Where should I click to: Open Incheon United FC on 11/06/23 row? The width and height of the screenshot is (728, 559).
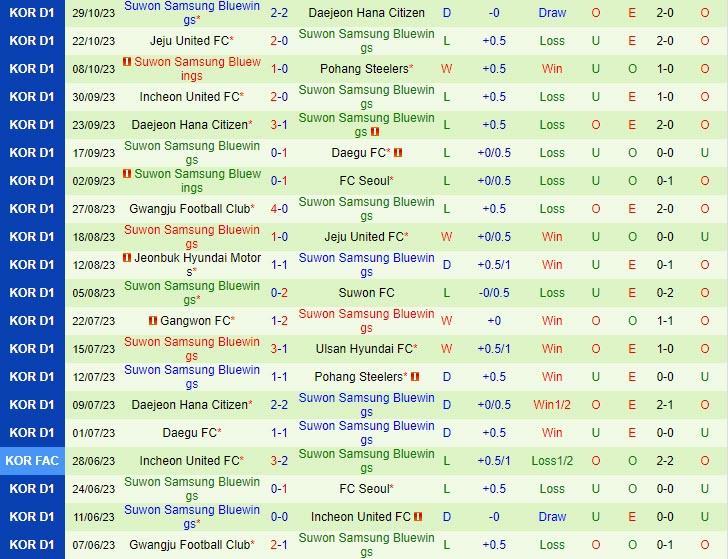point(361,517)
